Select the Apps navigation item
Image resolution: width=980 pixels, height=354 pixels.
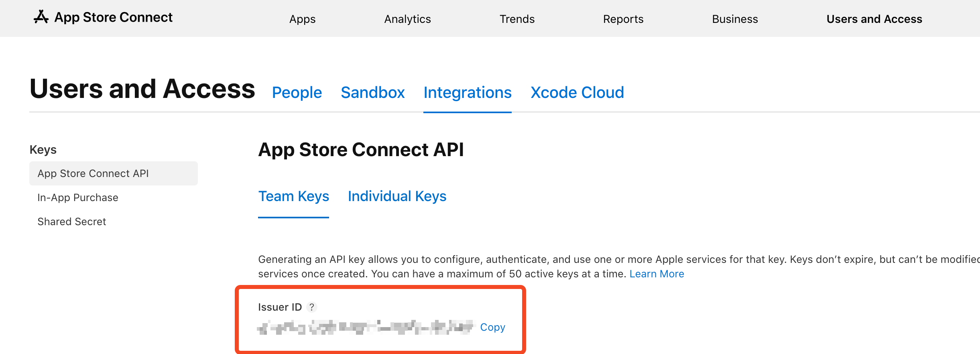302,18
